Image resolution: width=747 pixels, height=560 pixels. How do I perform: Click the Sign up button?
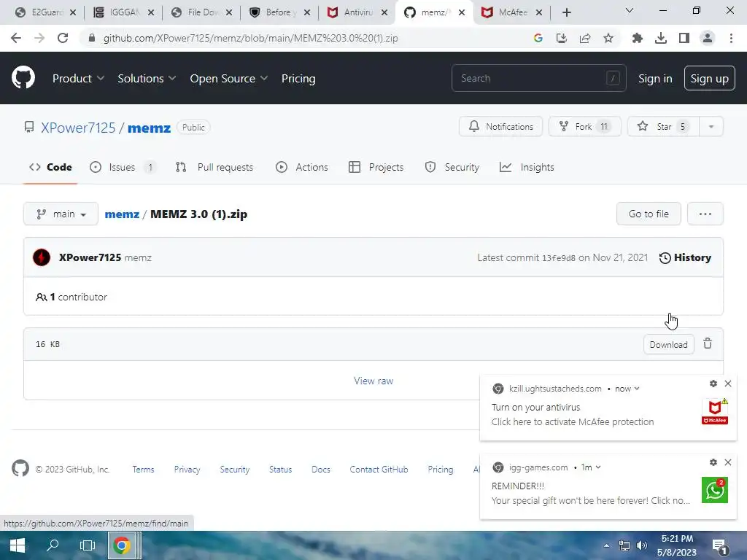click(709, 78)
